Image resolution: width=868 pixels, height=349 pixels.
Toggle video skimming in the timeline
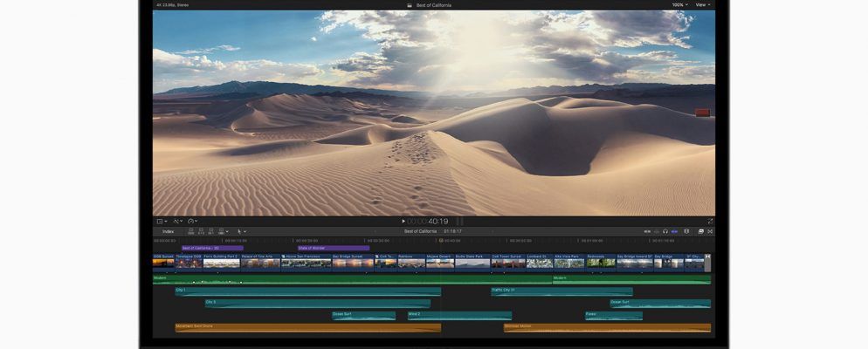pos(647,232)
